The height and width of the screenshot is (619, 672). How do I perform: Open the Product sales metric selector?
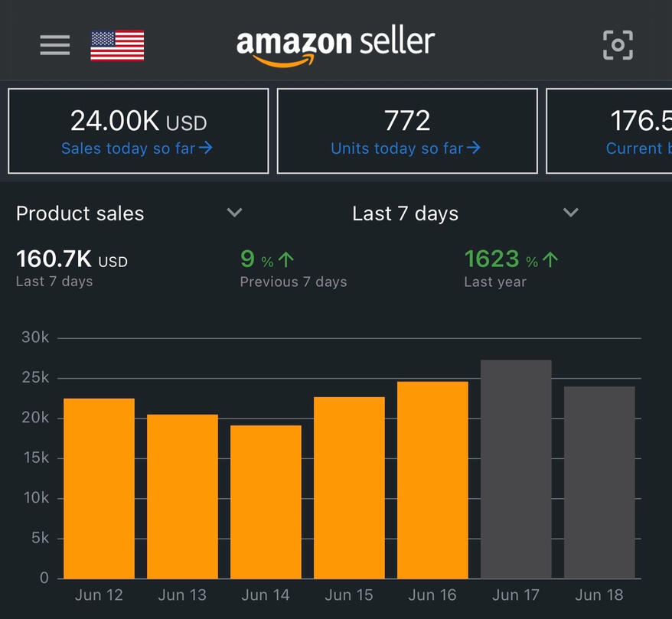(x=80, y=213)
